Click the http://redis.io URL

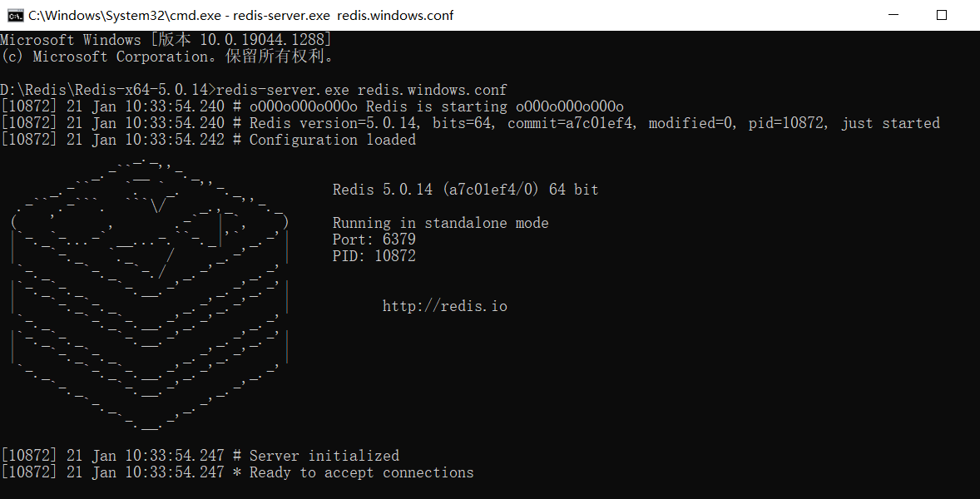pos(444,306)
